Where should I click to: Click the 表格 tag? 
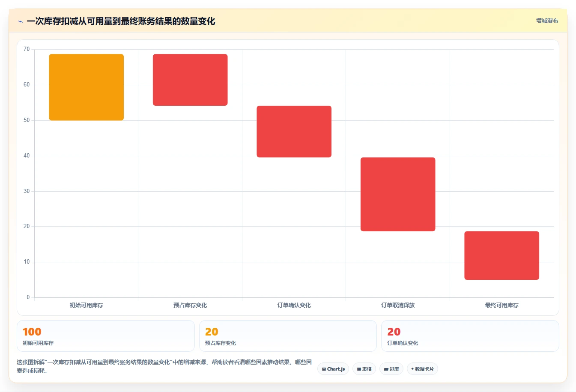click(364, 369)
